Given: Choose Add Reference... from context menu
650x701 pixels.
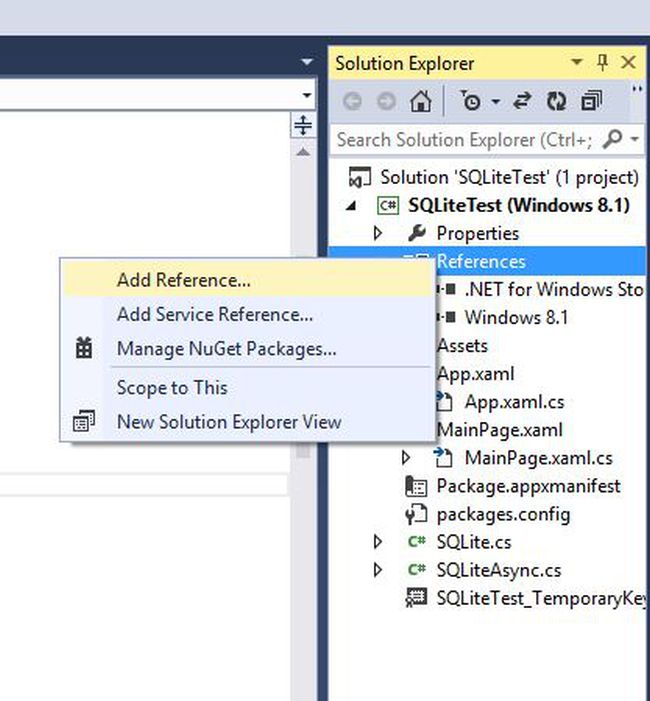Looking at the screenshot, I should tap(183, 280).
